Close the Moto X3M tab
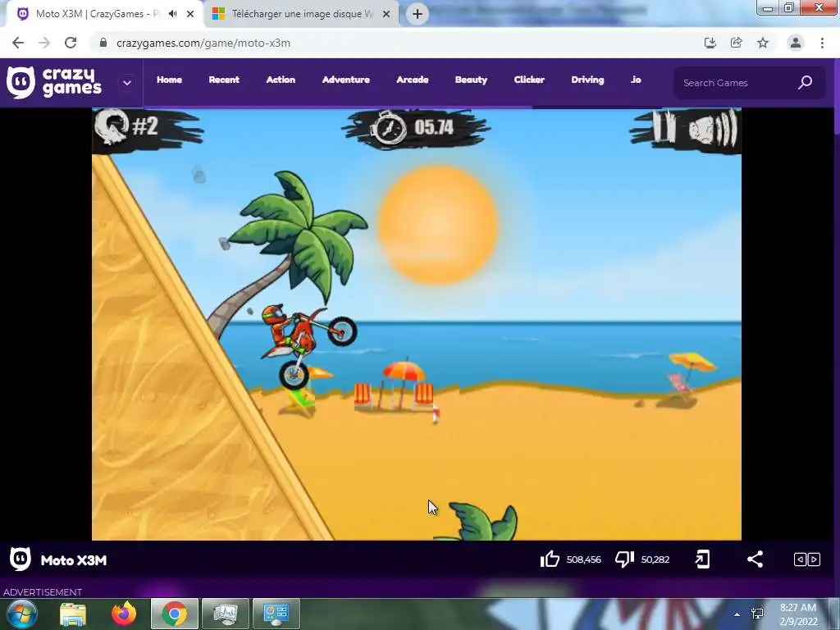840x630 pixels. tap(190, 14)
